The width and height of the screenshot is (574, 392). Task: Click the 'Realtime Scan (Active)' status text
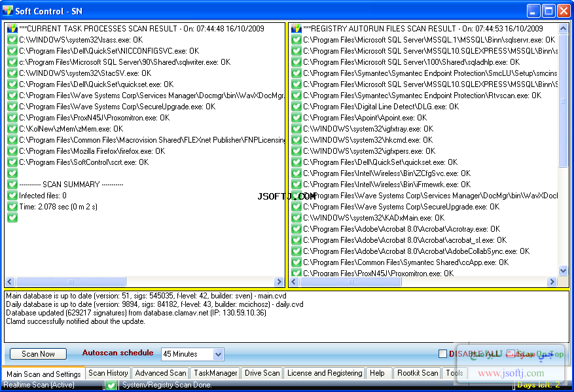pyautogui.click(x=39, y=385)
